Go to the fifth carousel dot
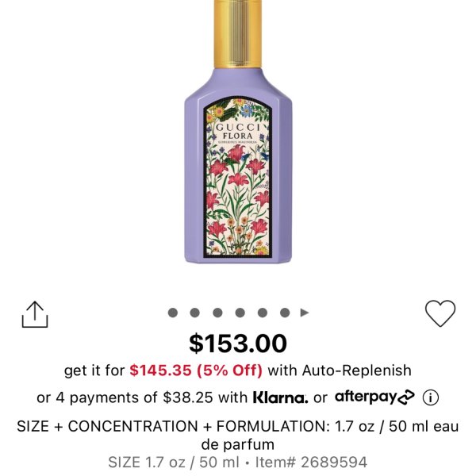This screenshot has height=476, width=476. point(263,313)
